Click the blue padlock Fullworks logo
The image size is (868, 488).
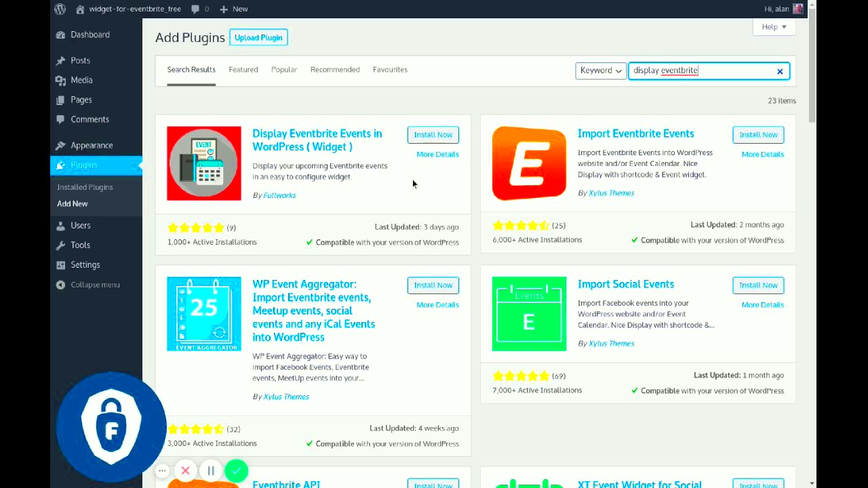[x=111, y=426]
